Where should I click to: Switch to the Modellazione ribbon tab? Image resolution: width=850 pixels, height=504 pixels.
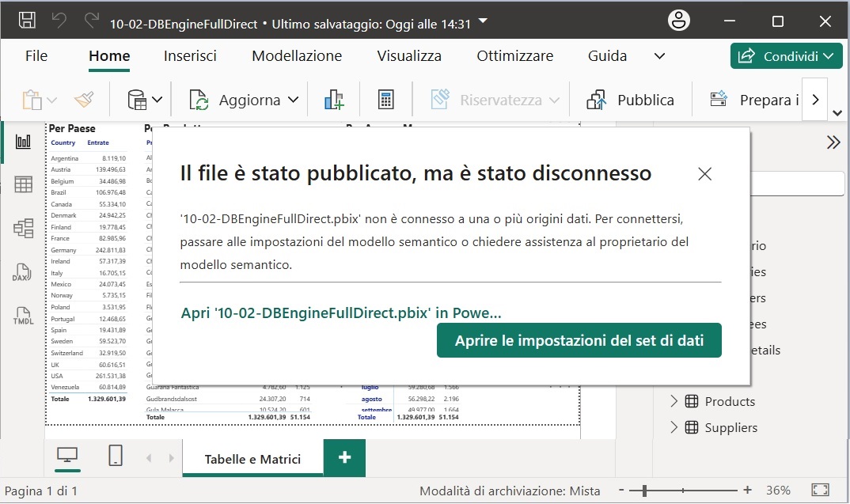click(x=297, y=56)
